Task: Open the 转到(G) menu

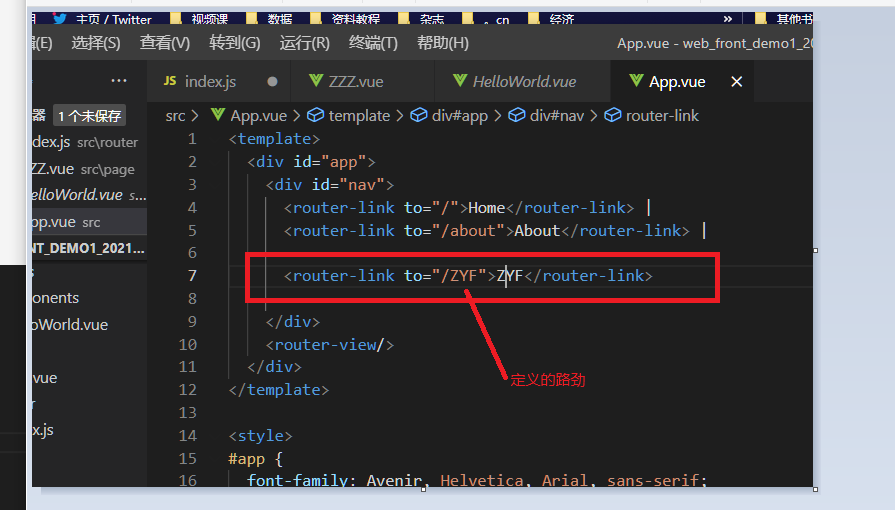Action: click(235, 43)
